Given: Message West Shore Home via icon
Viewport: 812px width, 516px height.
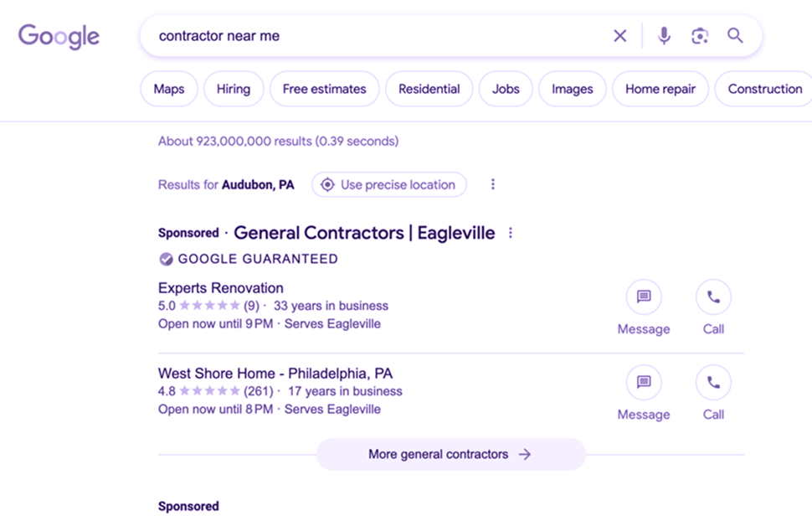Looking at the screenshot, I should 644,382.
